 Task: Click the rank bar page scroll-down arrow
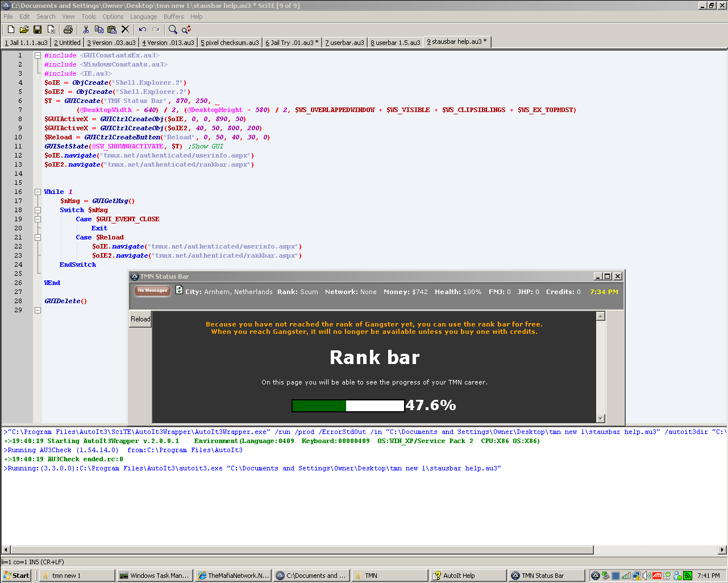600,419
